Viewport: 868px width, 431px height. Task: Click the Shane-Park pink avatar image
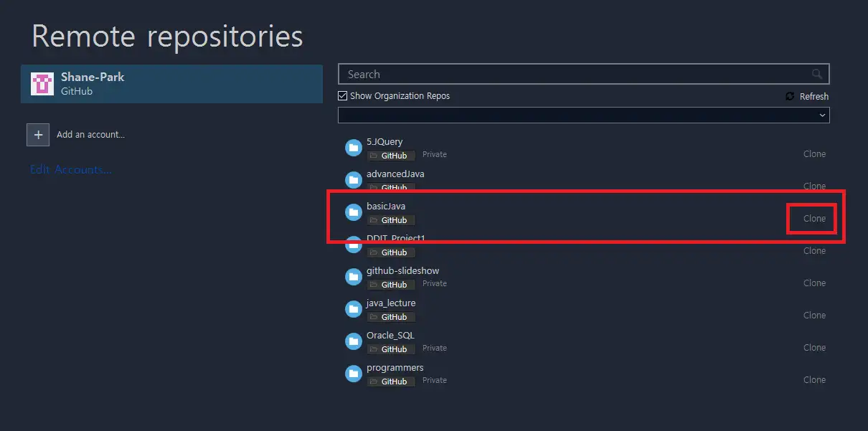(42, 84)
